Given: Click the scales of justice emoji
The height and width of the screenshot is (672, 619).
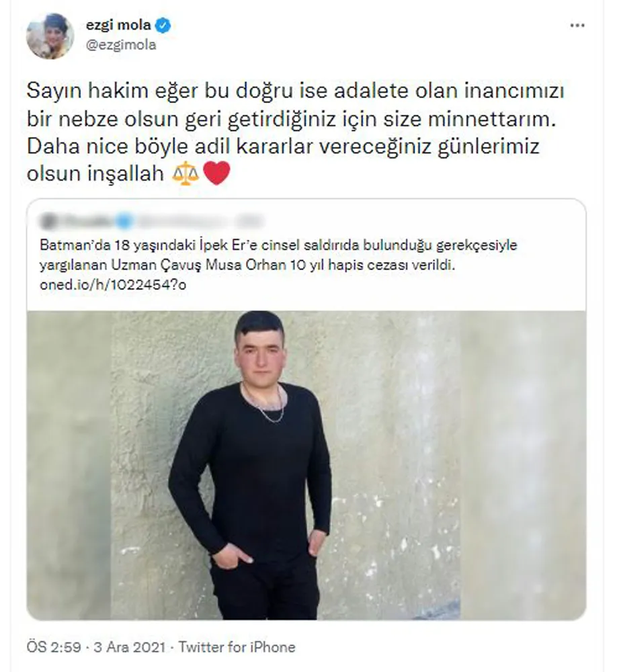Looking at the screenshot, I should (x=185, y=173).
